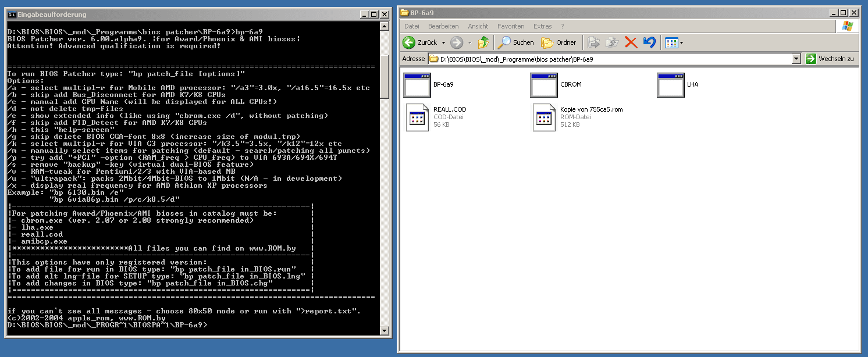
Task: Open the Extras menu
Action: click(x=542, y=26)
